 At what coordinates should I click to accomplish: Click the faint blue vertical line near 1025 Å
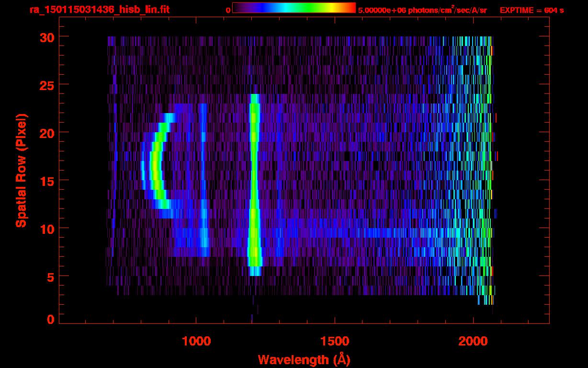pyautogui.click(x=203, y=180)
